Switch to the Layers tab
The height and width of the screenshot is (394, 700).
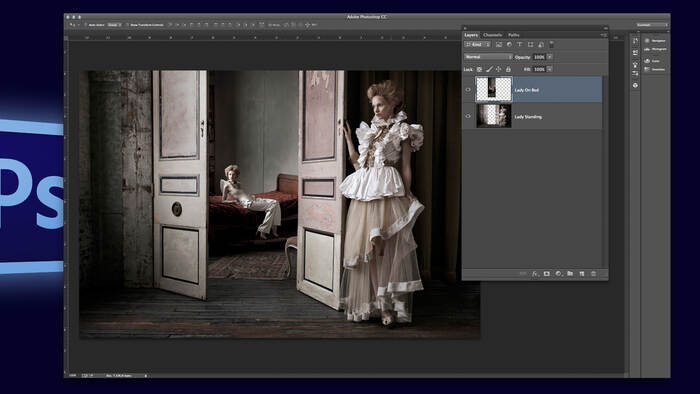coord(471,35)
